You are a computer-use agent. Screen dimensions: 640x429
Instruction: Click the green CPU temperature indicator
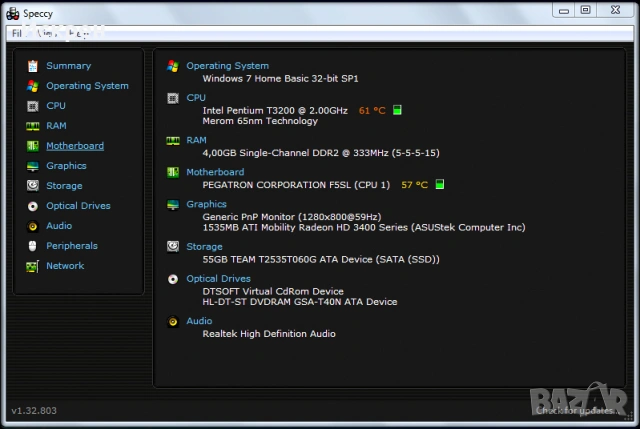[x=397, y=110]
